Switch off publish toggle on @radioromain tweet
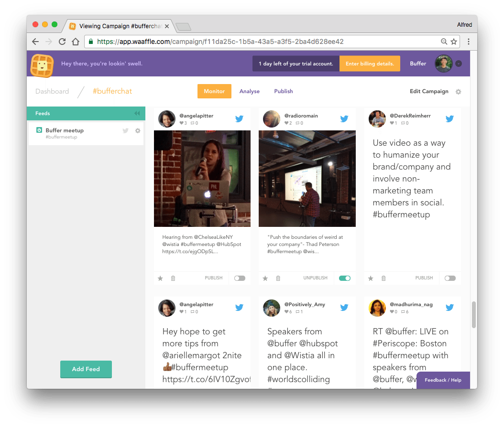Viewport: 504px width, 427px height. 345,278
